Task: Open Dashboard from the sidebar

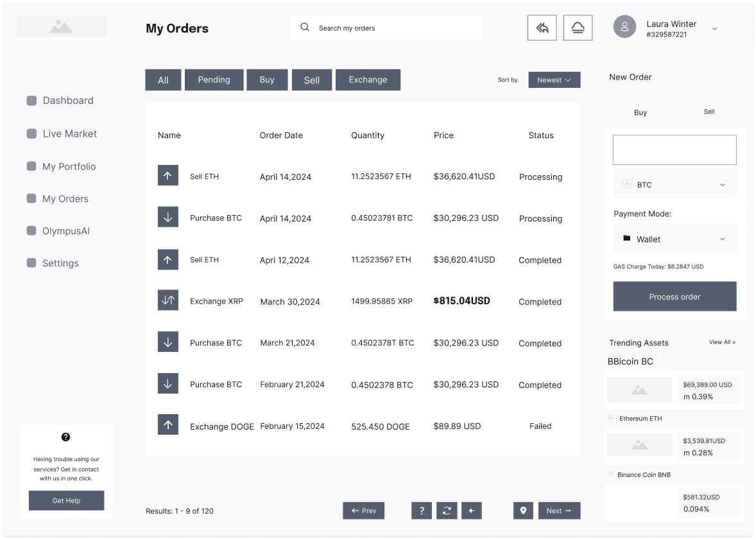Action: tap(68, 100)
